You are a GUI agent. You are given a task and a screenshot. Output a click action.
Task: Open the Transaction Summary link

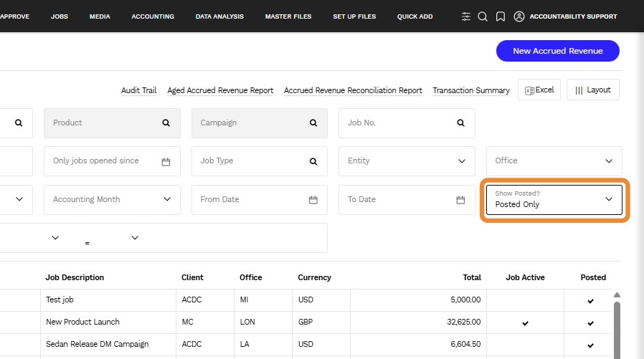471,90
